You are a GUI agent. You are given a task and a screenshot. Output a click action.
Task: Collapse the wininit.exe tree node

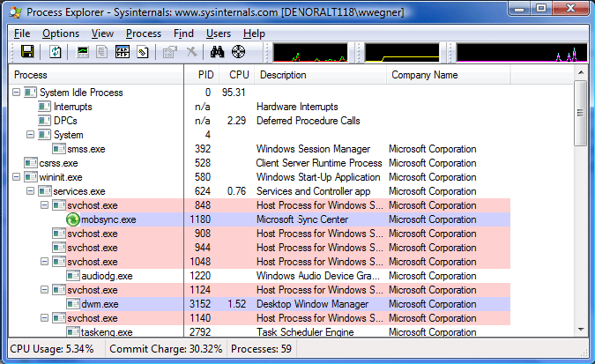[x=17, y=177]
